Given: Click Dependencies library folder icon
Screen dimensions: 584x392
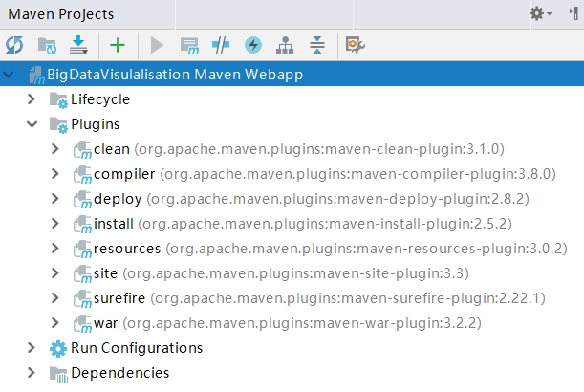Looking at the screenshot, I should click(x=58, y=374).
